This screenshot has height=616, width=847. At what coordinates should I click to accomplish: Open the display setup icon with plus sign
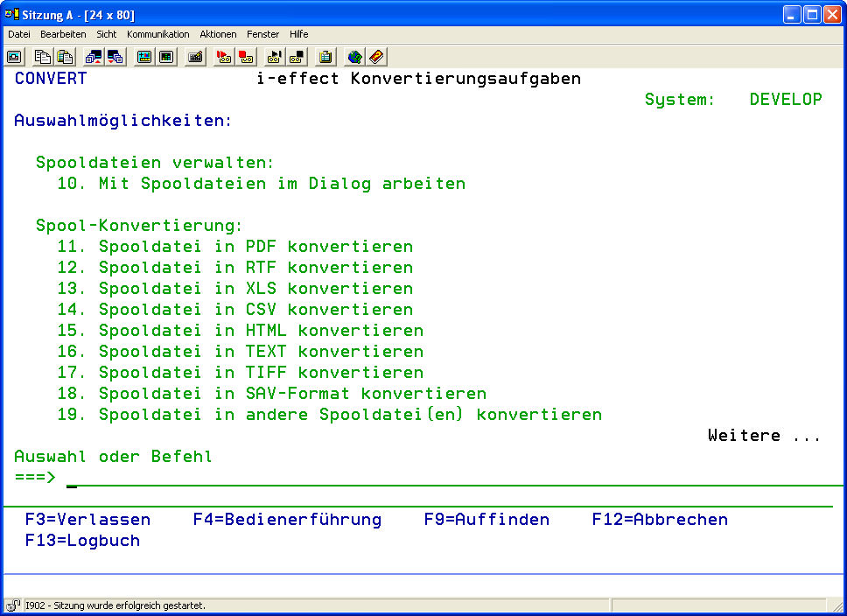pos(144,57)
